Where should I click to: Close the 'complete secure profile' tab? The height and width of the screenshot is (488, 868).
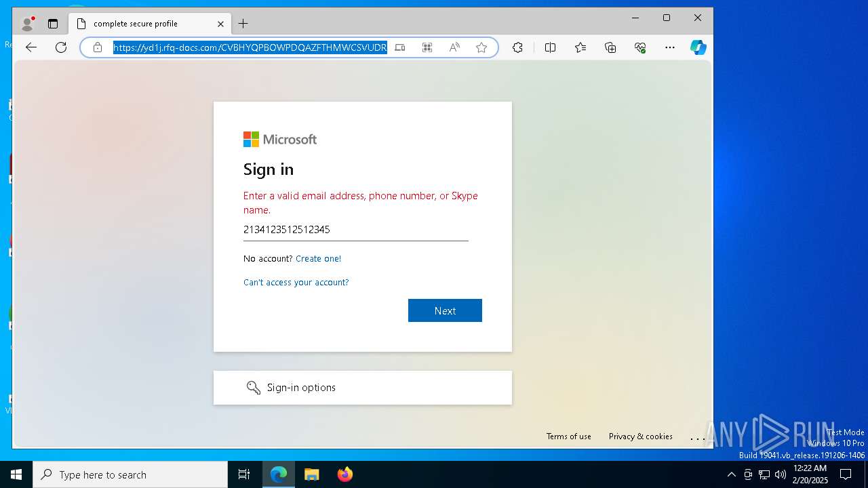click(x=220, y=24)
